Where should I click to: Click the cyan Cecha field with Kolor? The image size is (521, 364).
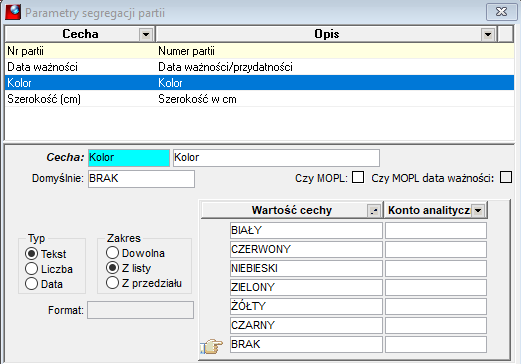pyautogui.click(x=129, y=158)
